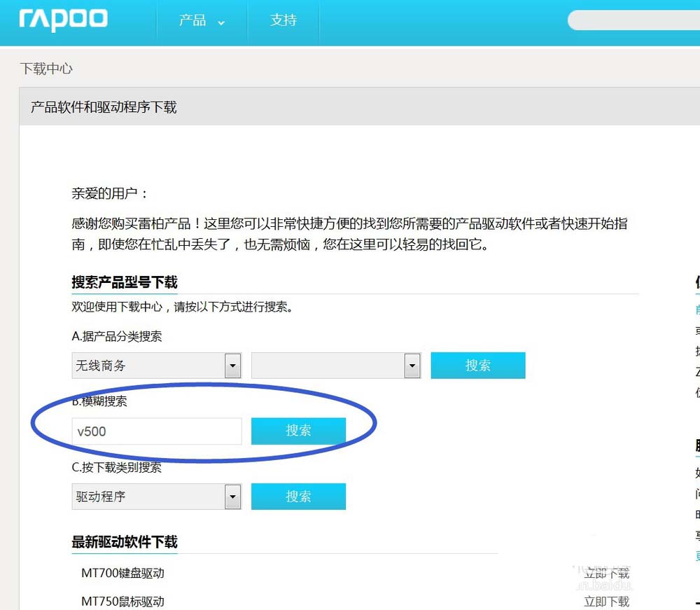This screenshot has height=610, width=700.
Task: Click 立即下载 for MT750鼠标驱动
Action: coord(606,602)
